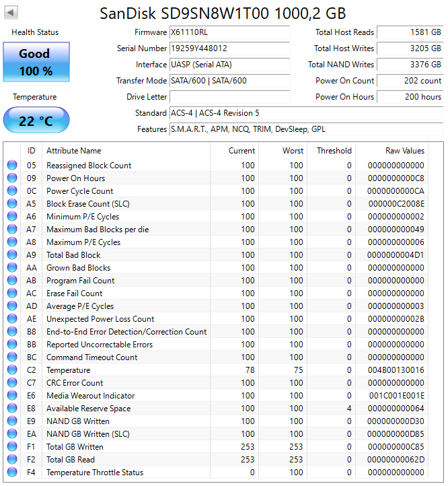Click the status dot for Block Erase Count (SLC)
The width and height of the screenshot is (448, 486).
point(12,203)
